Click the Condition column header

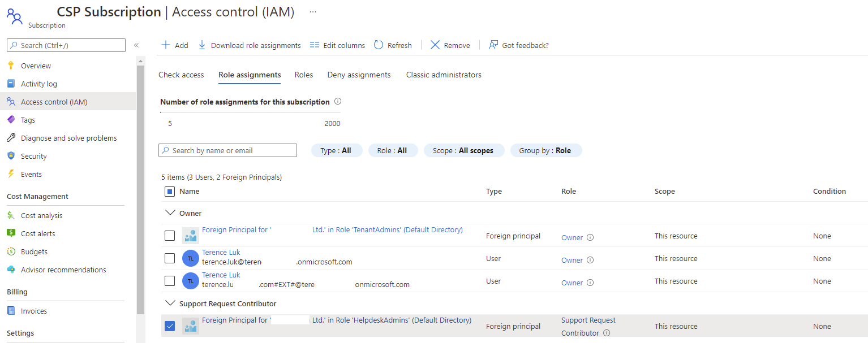(x=830, y=192)
